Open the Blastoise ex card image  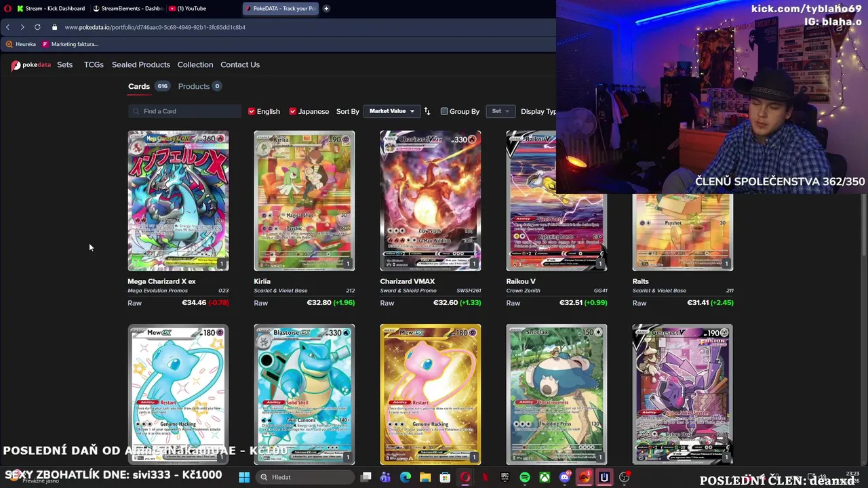[304, 394]
